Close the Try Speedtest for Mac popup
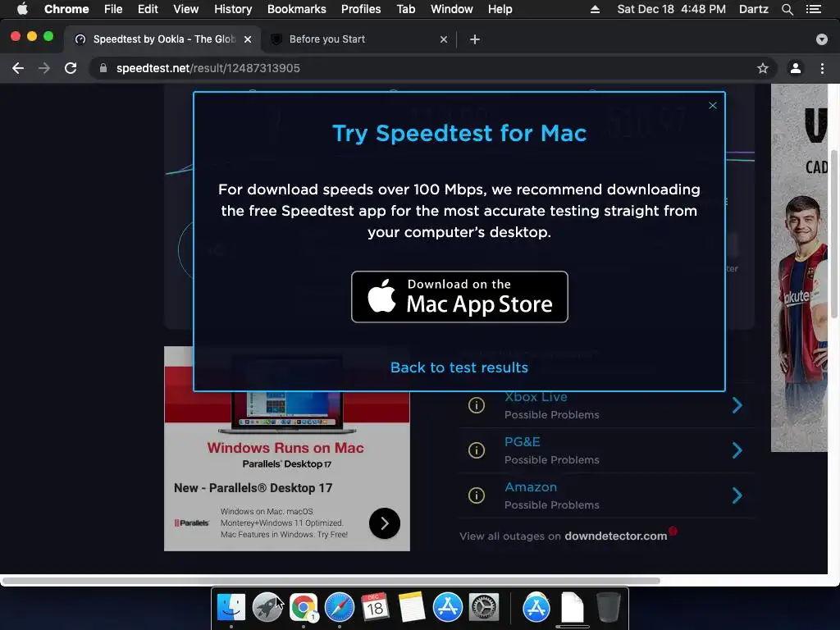The width and height of the screenshot is (840, 630). point(712,106)
